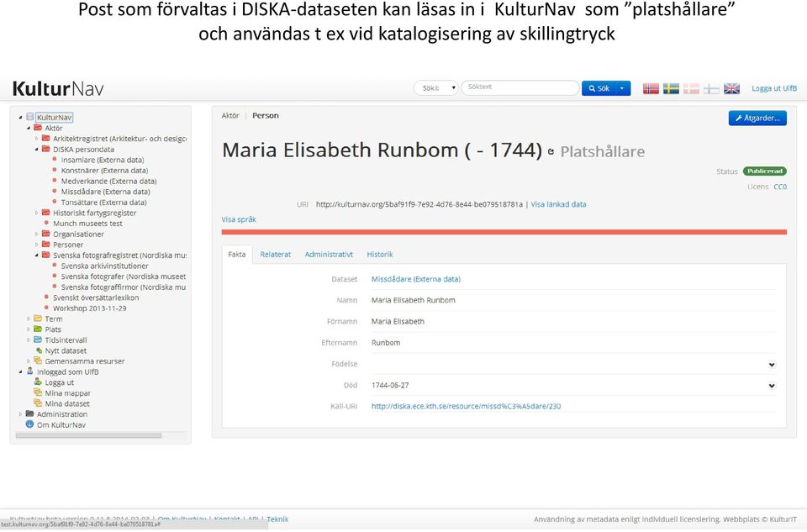Click the CC0 license link
The height and width of the screenshot is (532, 807).
pos(780,187)
